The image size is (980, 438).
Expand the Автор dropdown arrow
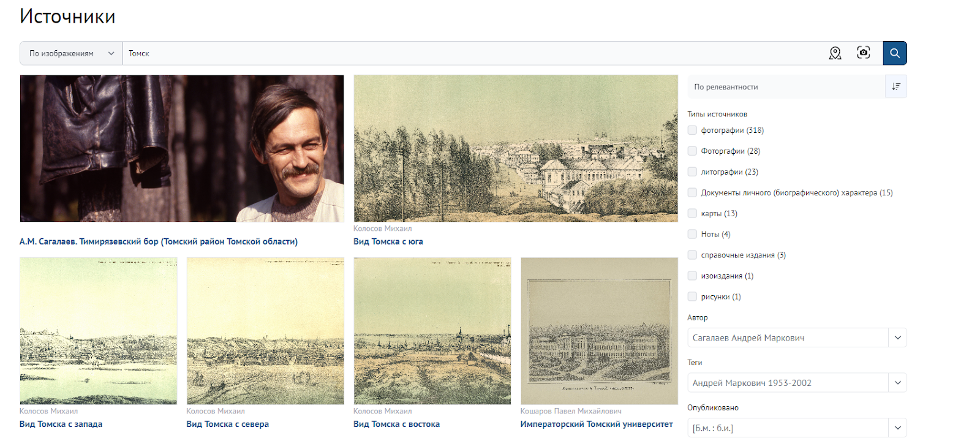pyautogui.click(x=898, y=338)
